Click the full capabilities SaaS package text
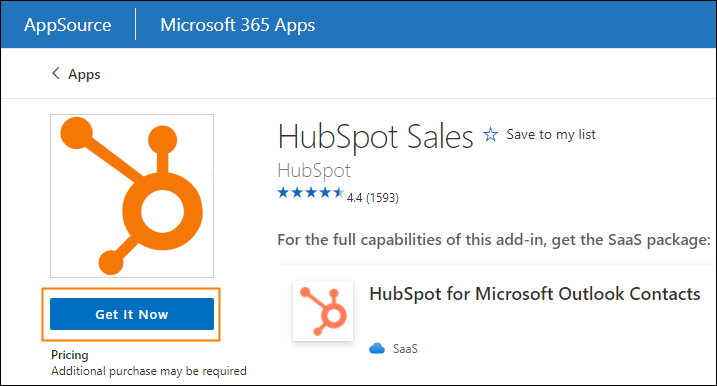The image size is (717, 386). [x=494, y=240]
